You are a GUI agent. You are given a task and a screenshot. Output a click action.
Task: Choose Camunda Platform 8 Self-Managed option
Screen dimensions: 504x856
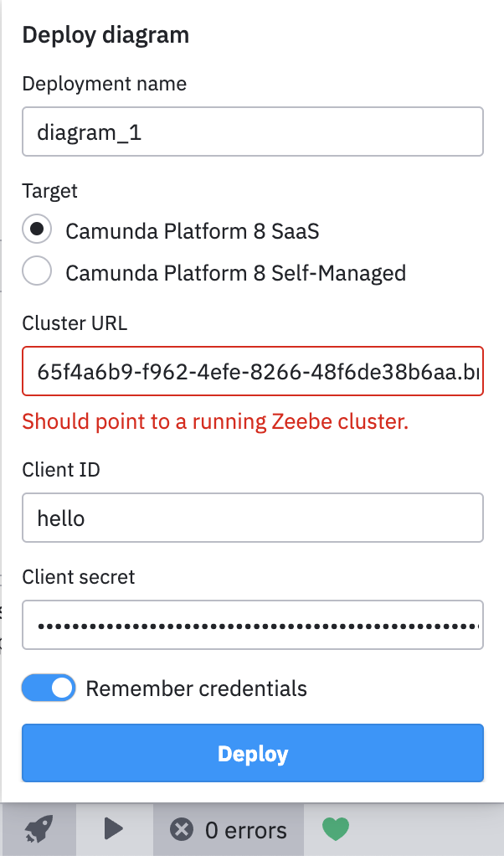[36, 271]
